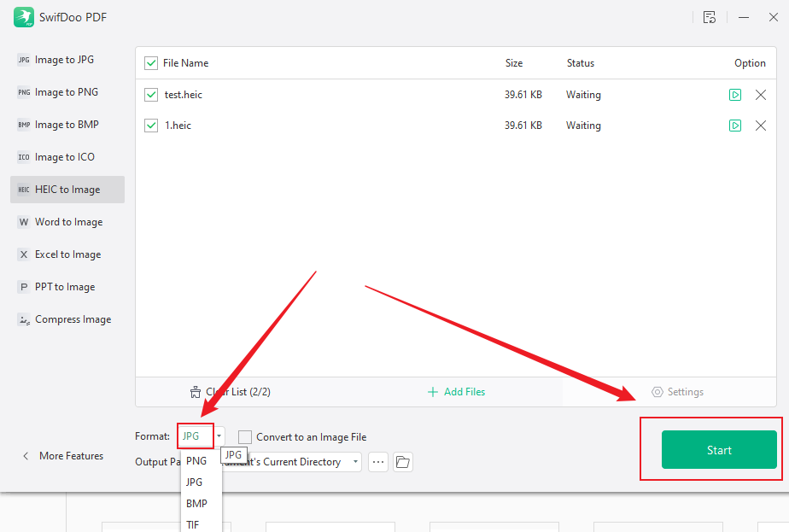Click the Settings gear icon
The height and width of the screenshot is (532, 789).
pos(657,392)
